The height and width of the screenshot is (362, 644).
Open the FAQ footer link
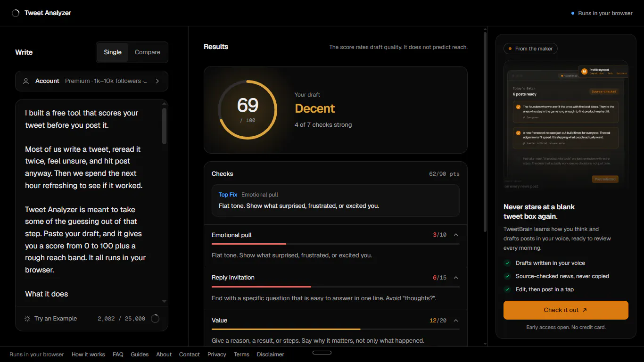118,354
